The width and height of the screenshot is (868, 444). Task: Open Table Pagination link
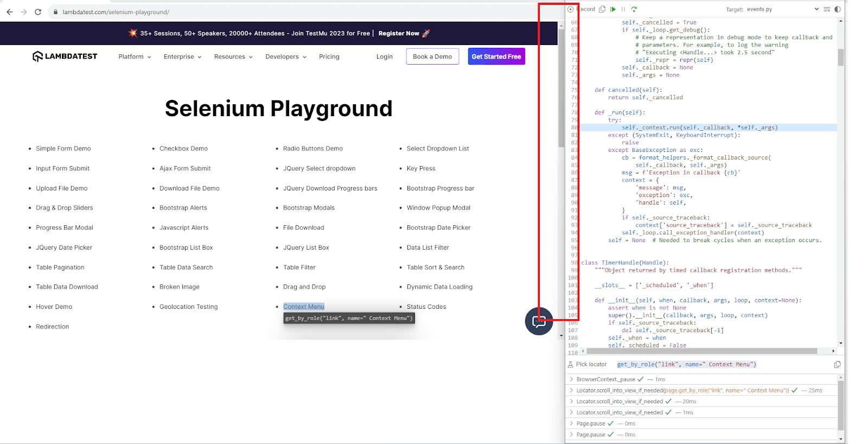tap(60, 267)
